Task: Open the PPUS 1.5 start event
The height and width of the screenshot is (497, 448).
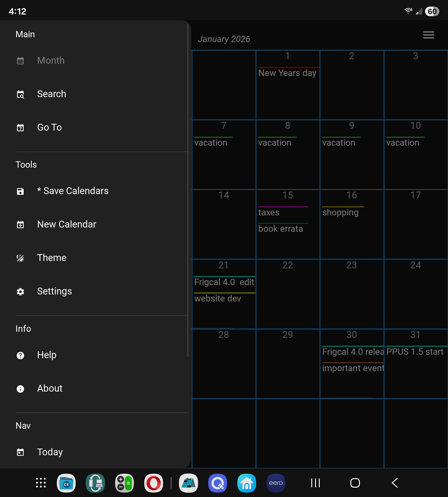Action: coord(415,352)
